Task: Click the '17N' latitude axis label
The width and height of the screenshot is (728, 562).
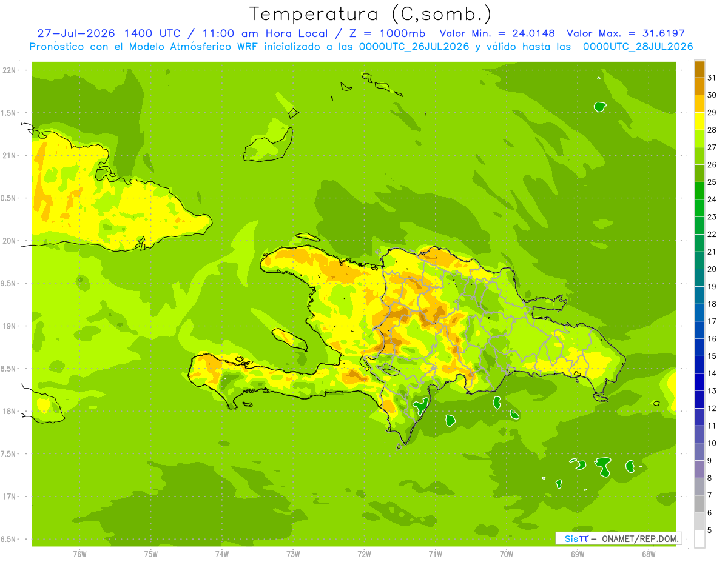Action: tap(10, 497)
